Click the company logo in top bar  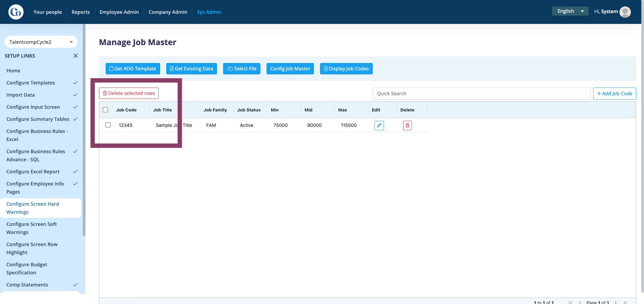[16, 12]
